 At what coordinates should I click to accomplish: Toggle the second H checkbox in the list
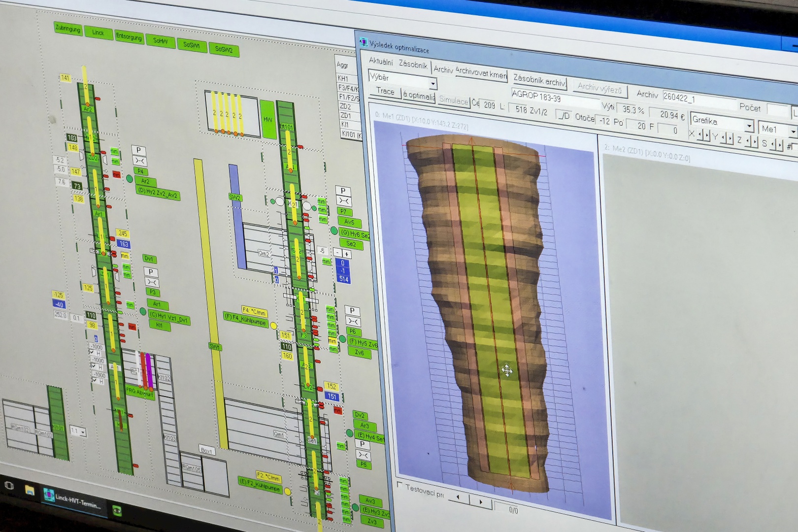(95, 367)
